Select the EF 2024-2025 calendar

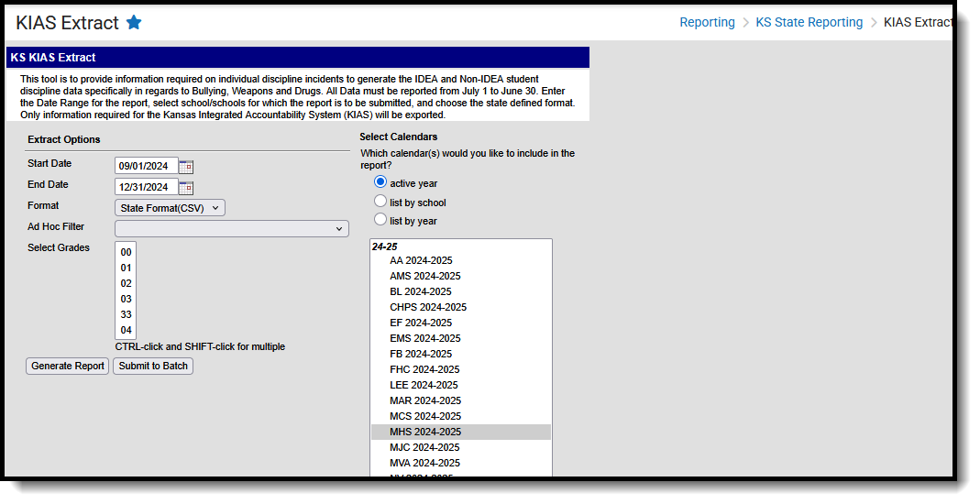(x=460, y=323)
